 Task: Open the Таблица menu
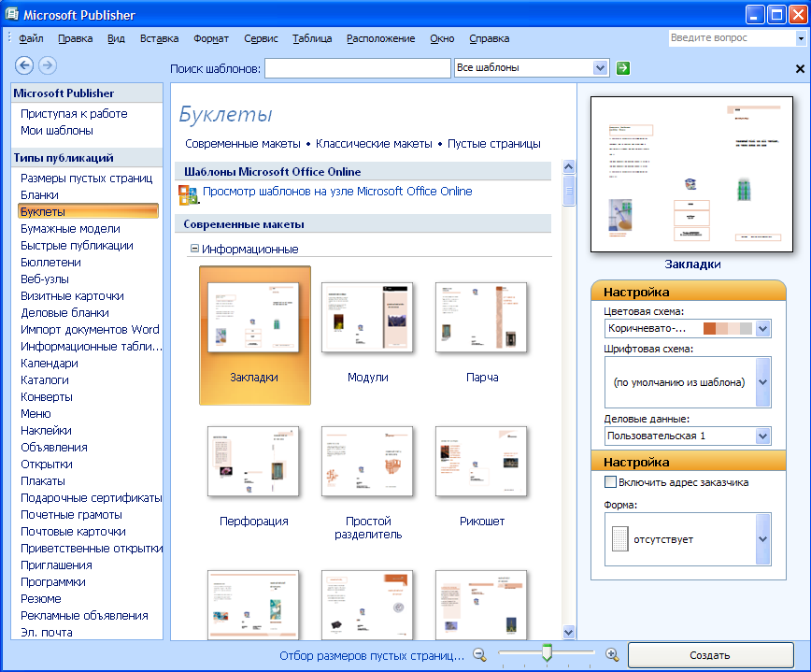(312, 38)
